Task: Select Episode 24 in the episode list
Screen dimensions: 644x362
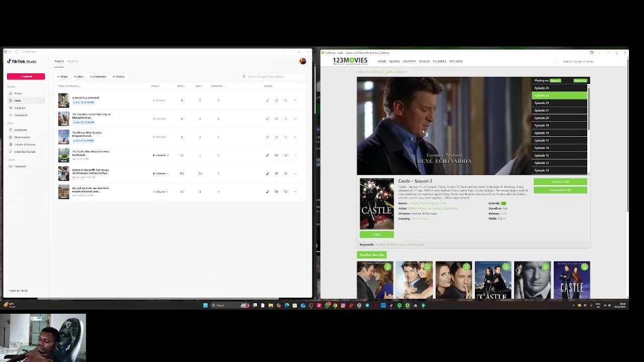Action: click(559, 88)
